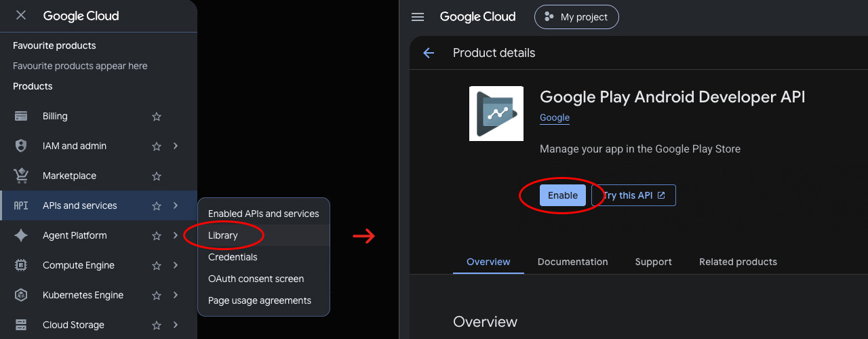Star Marketplace as a favourite

coord(157,176)
